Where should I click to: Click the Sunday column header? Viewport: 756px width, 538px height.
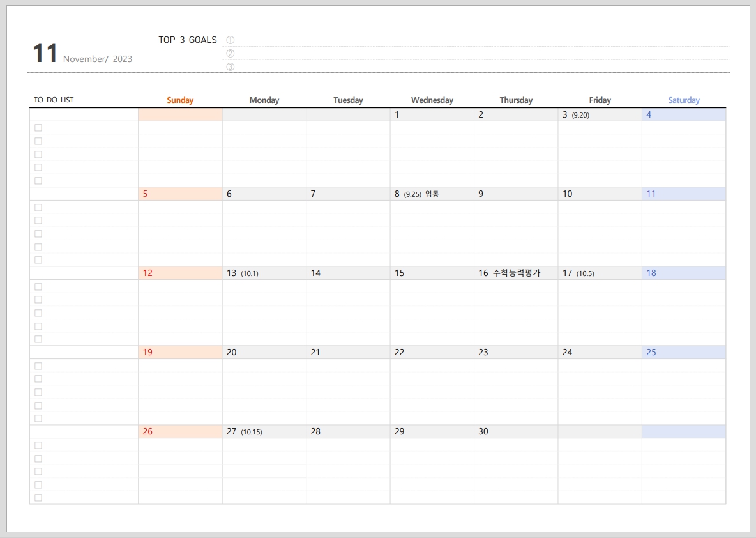[180, 100]
